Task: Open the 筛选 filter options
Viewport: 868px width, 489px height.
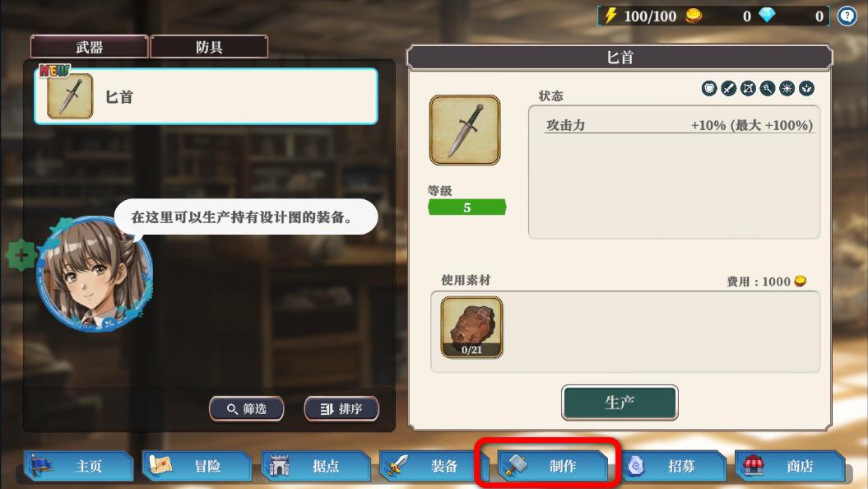Action: tap(246, 408)
